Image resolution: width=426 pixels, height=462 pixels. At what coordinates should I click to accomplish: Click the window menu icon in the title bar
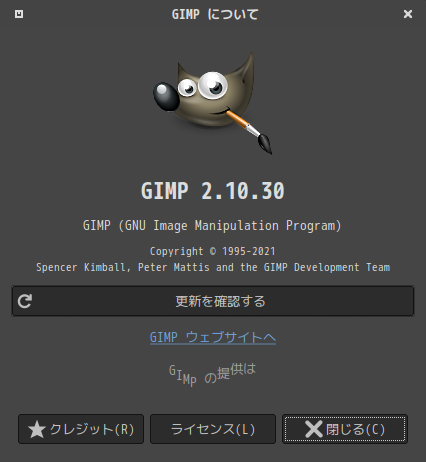pos(19,14)
